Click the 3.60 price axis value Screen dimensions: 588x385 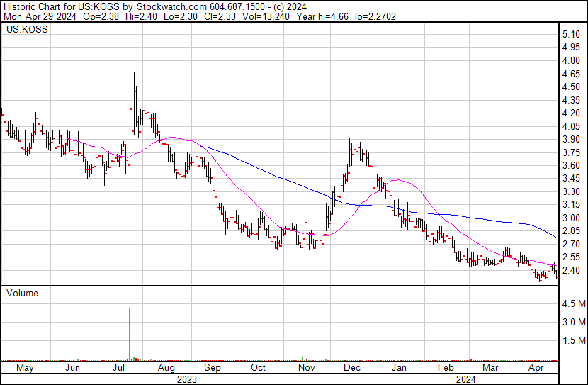point(571,165)
